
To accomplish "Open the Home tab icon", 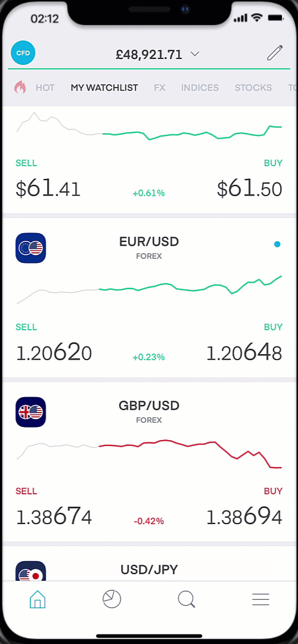I will (38, 599).
